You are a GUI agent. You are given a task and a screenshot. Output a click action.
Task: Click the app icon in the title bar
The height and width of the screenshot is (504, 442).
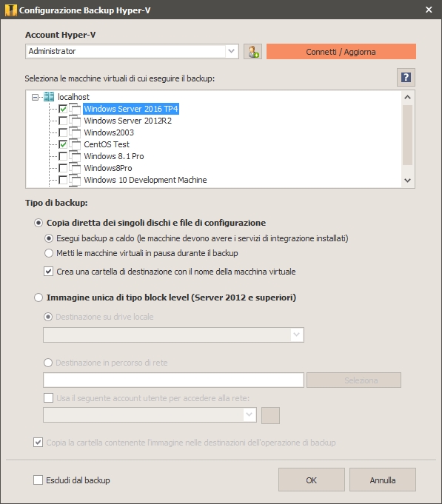(10, 10)
